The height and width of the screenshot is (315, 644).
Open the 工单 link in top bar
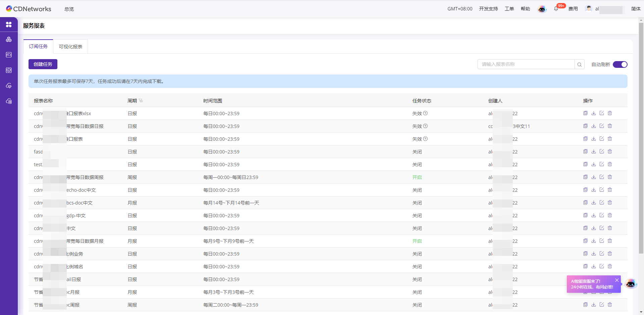(x=509, y=9)
